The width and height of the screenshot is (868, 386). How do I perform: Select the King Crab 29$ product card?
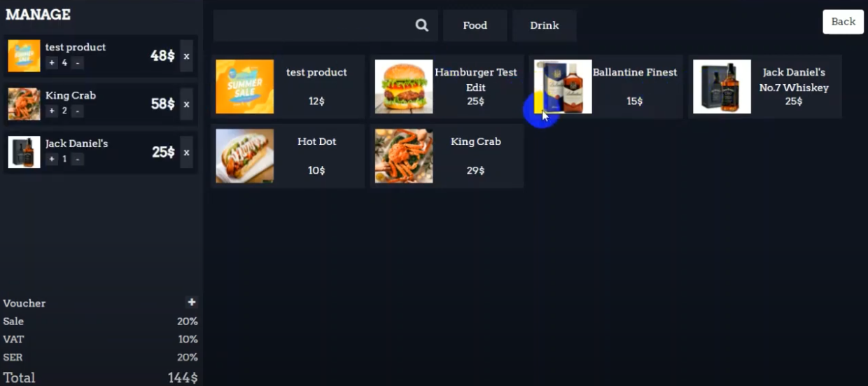click(447, 156)
